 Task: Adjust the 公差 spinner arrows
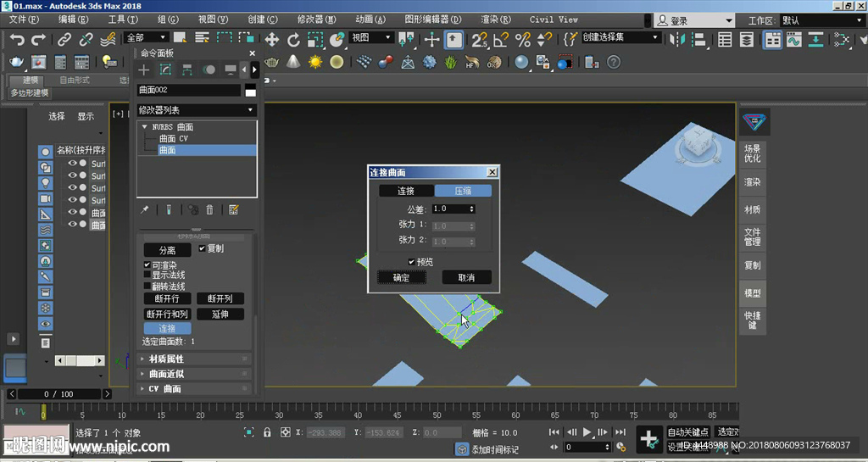[471, 209]
